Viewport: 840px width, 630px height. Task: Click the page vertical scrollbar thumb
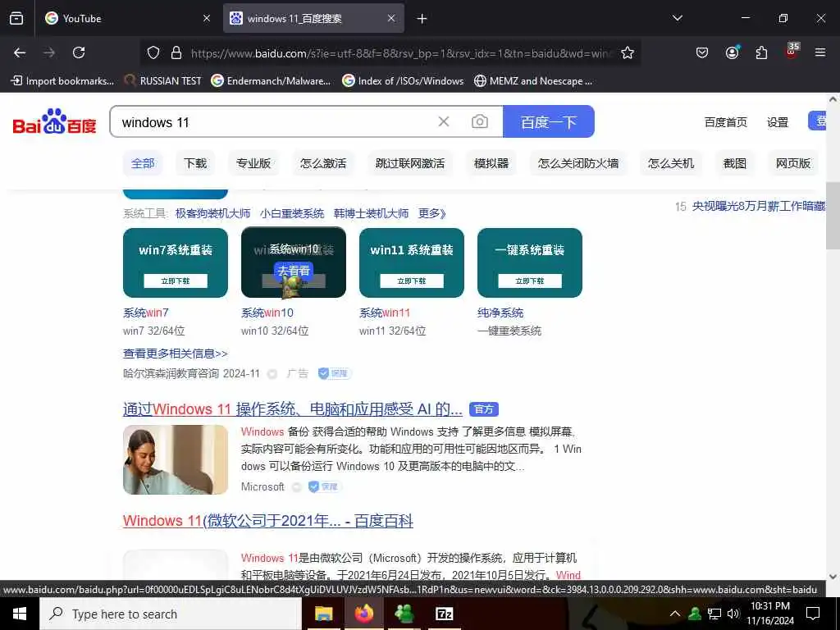[833, 216]
